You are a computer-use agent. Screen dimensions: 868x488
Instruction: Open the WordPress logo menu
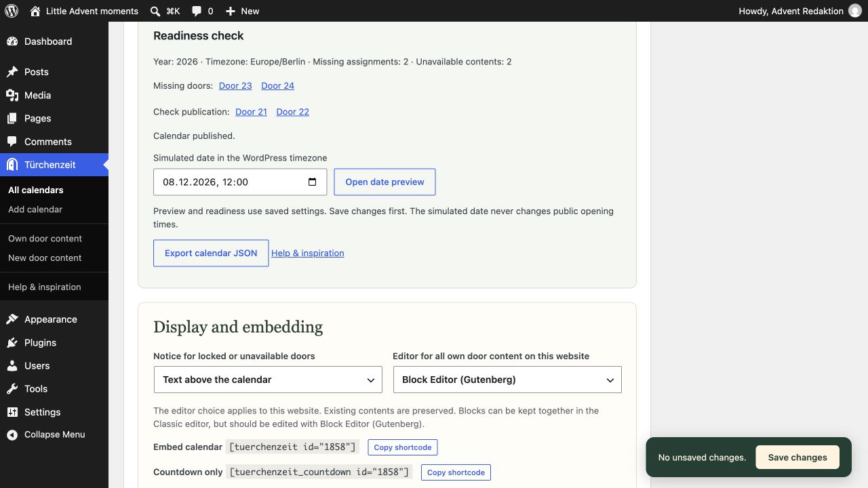click(x=12, y=11)
